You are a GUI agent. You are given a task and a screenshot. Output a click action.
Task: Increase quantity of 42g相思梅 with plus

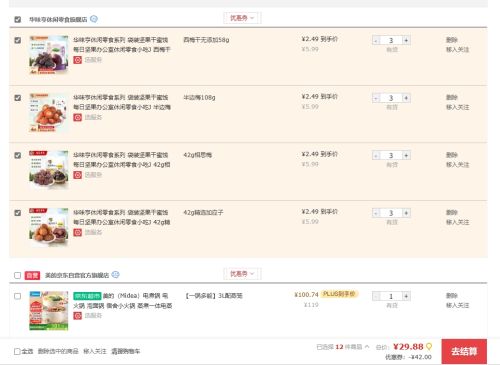coord(406,155)
